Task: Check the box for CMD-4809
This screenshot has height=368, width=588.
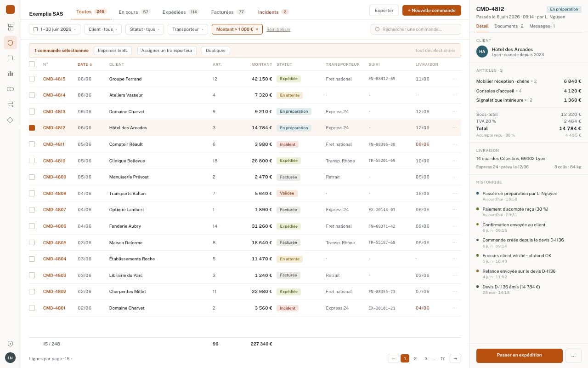Action: click(x=32, y=177)
